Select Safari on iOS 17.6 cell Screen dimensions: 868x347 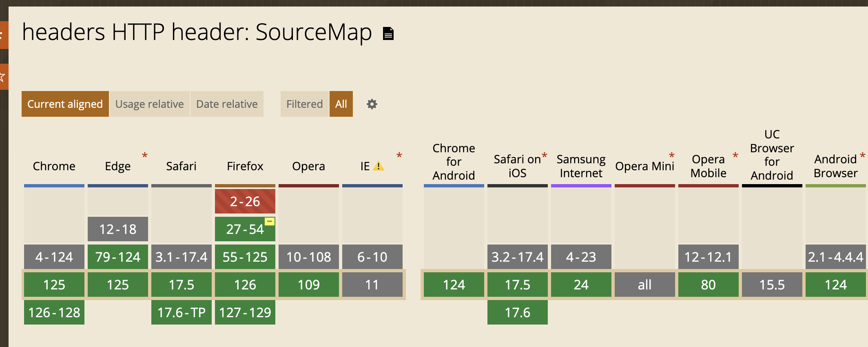518,312
